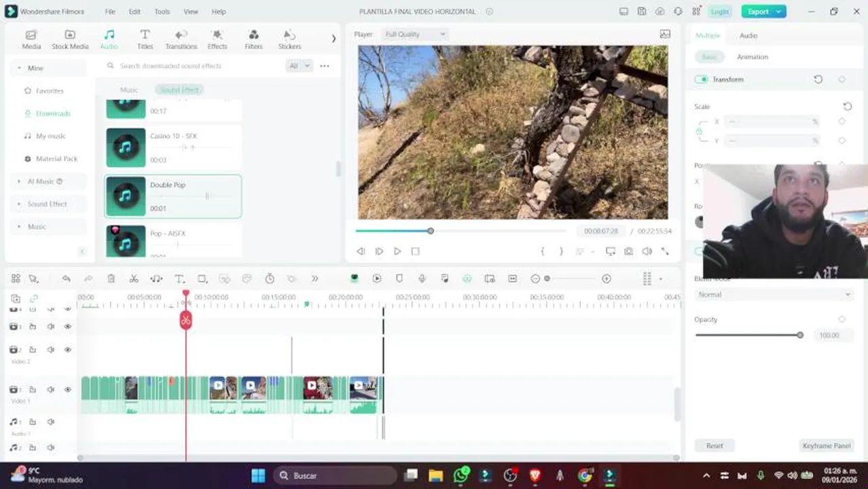This screenshot has width=868, height=489.
Task: Open the View menu
Action: 191,12
